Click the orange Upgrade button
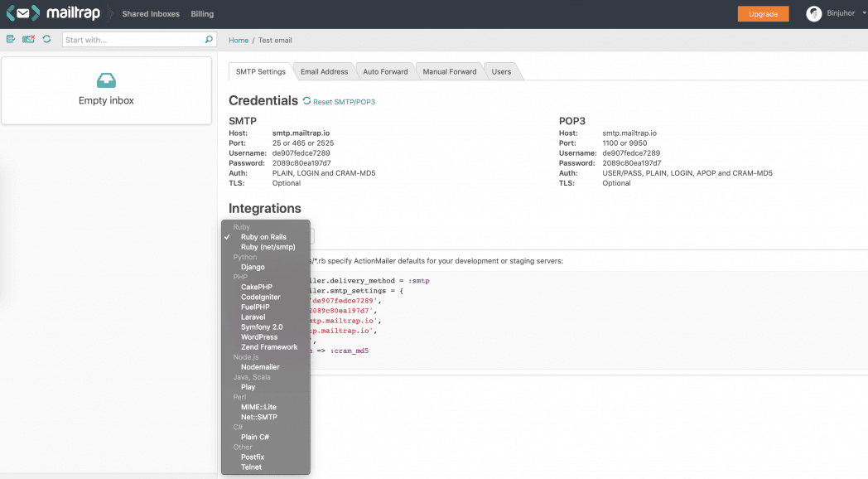 pyautogui.click(x=763, y=14)
